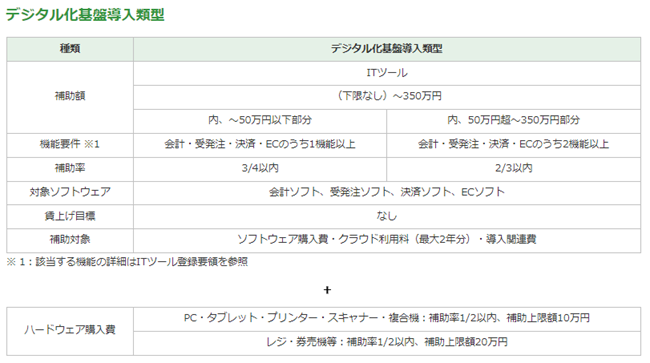Click the 対象ソフトウェア row label
The image size is (650, 363).
(x=70, y=193)
